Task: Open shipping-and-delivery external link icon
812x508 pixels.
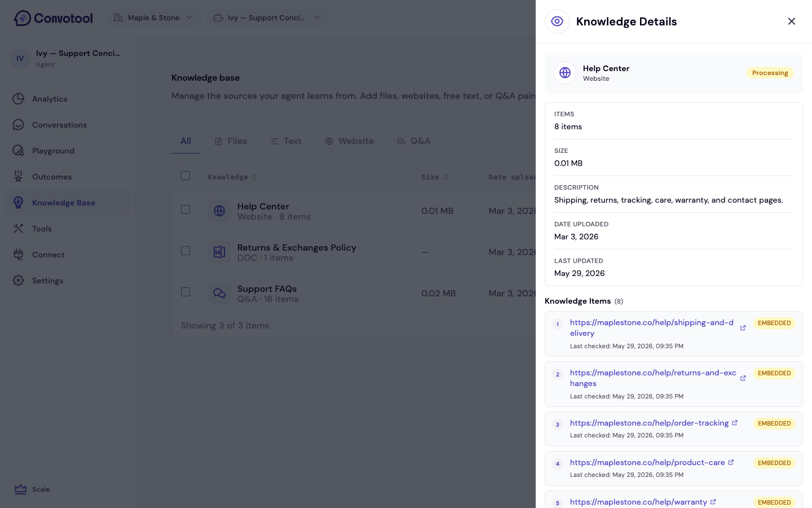Action: coord(743,328)
